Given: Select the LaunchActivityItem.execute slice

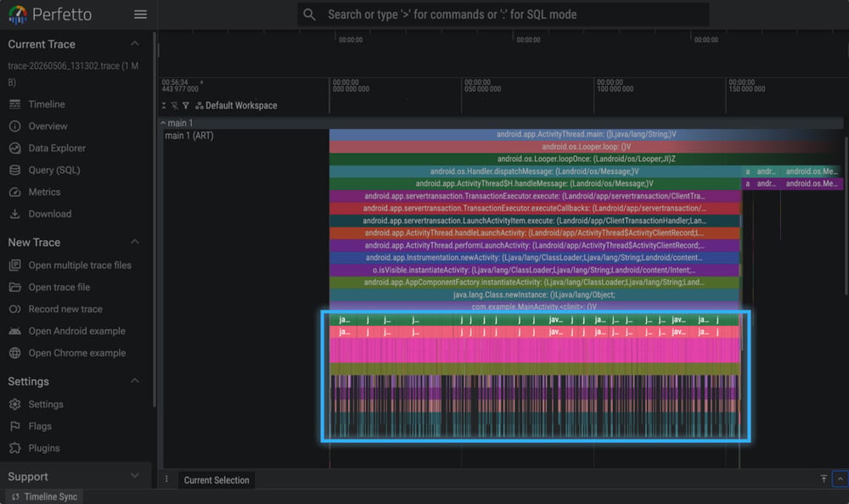Looking at the screenshot, I should (x=535, y=221).
